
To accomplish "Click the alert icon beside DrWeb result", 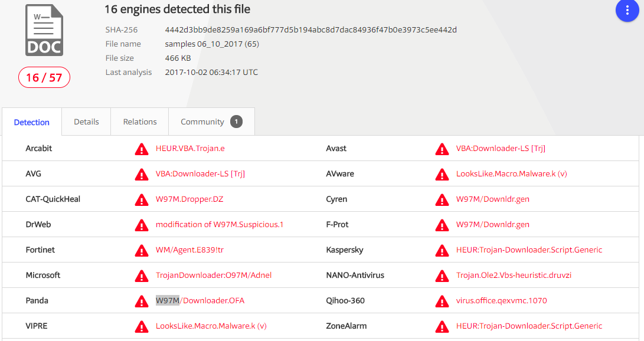I will tap(142, 225).
